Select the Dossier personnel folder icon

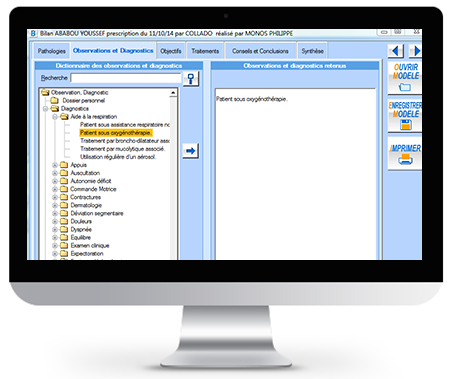(x=55, y=100)
